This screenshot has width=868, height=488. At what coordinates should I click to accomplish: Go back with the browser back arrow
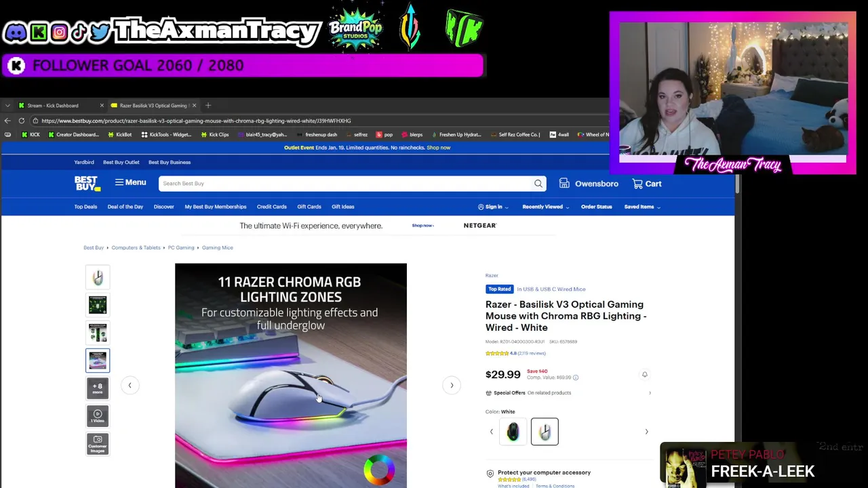tap(7, 121)
